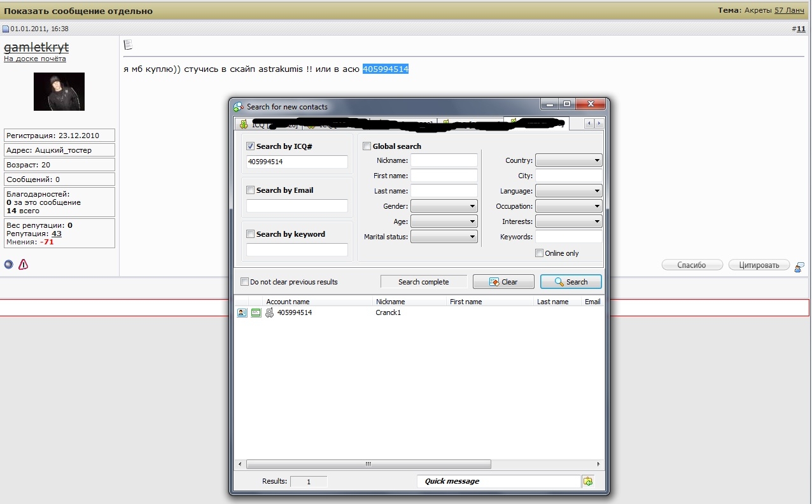The width and height of the screenshot is (812, 504).
Task: Click green message icon in the 405994514 result row
Action: point(256,312)
